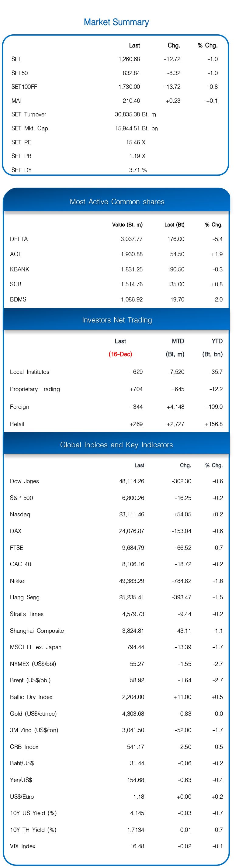The image size is (239, 868).
Task: Click the Market Summary title
Action: tap(116, 22)
